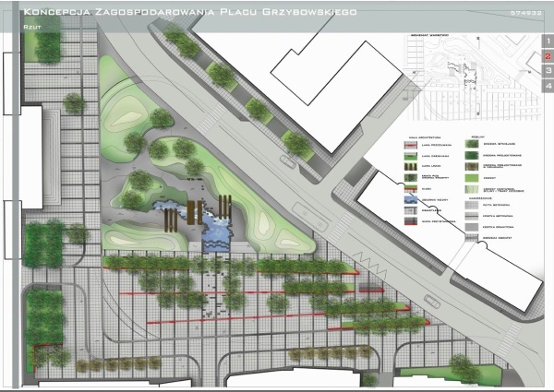This screenshot has height=392, width=554.
Task: Open board tab 3
Action: pos(548,71)
